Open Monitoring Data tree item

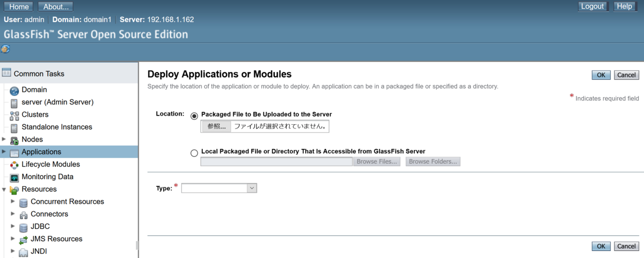[x=48, y=176]
